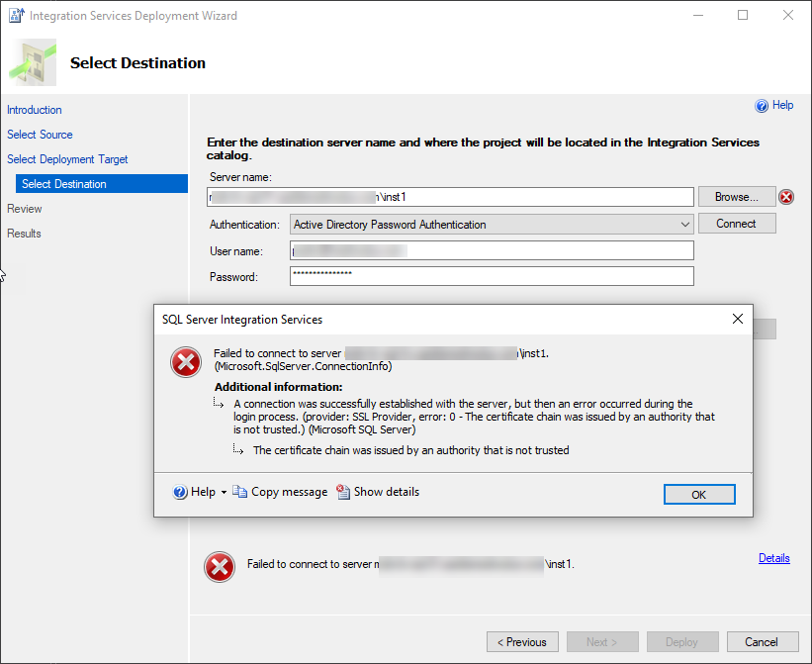Click the disabled Next button
This screenshot has height=664, width=812.
602,641
